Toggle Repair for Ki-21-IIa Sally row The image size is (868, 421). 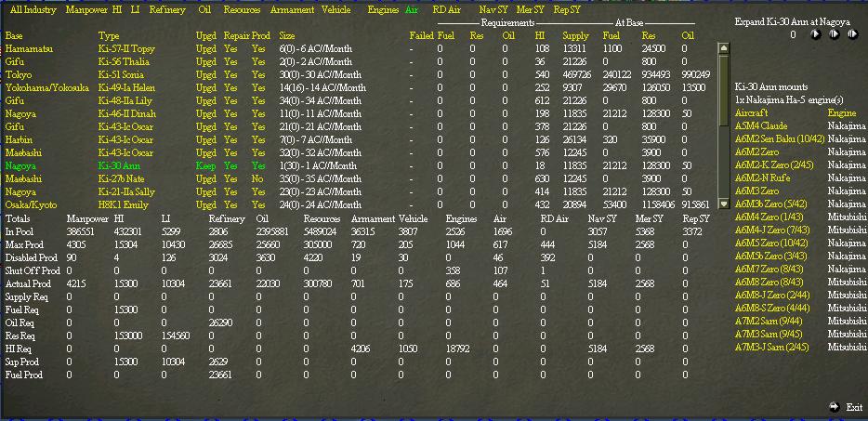(x=230, y=191)
